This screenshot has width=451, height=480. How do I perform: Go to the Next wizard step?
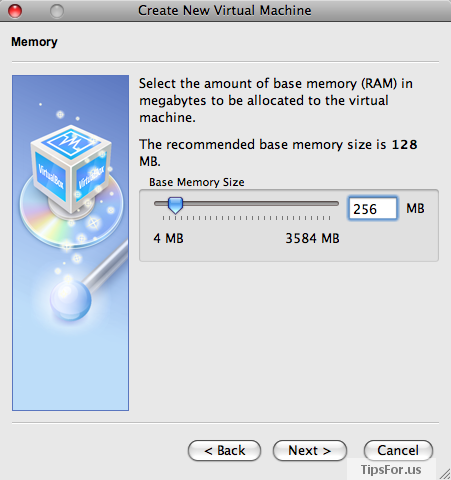tap(310, 451)
